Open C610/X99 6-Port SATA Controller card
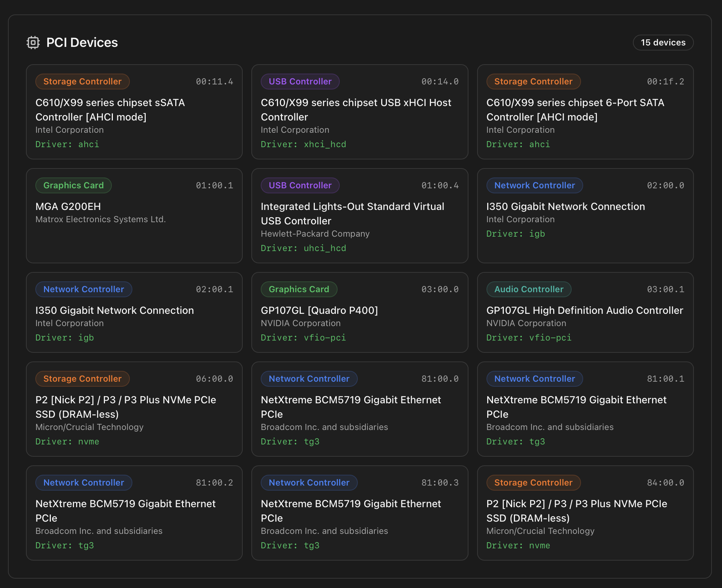The height and width of the screenshot is (588, 722). point(585,112)
